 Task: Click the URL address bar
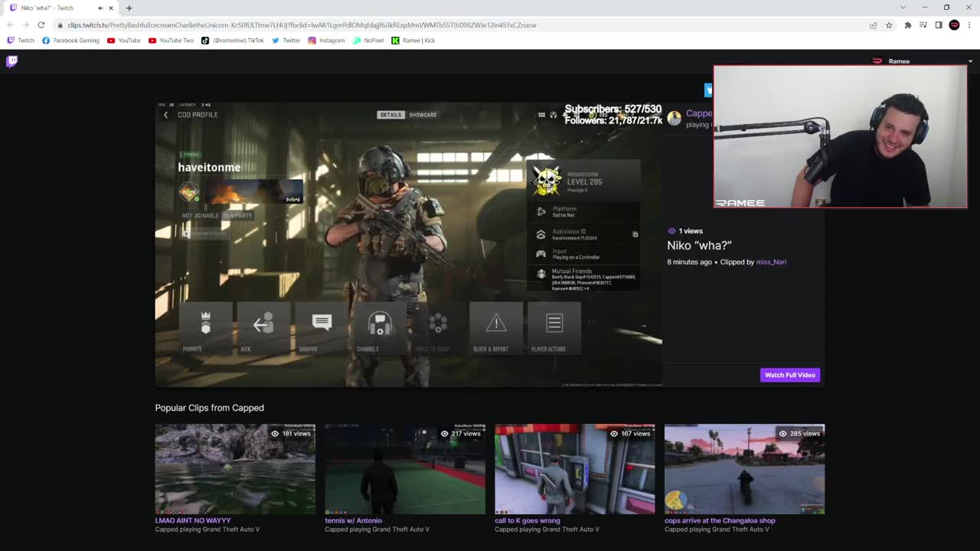click(x=459, y=24)
